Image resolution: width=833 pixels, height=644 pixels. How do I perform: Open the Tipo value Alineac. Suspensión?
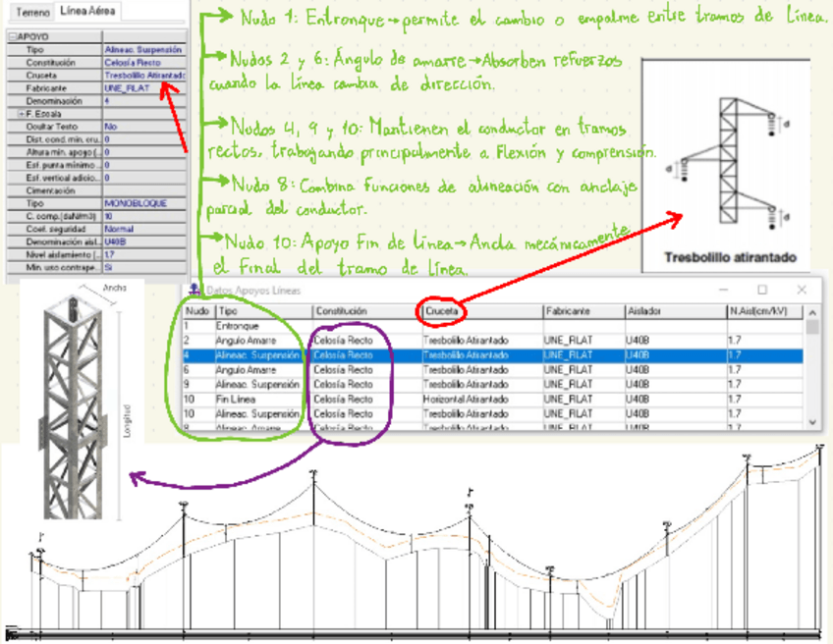[x=144, y=49]
